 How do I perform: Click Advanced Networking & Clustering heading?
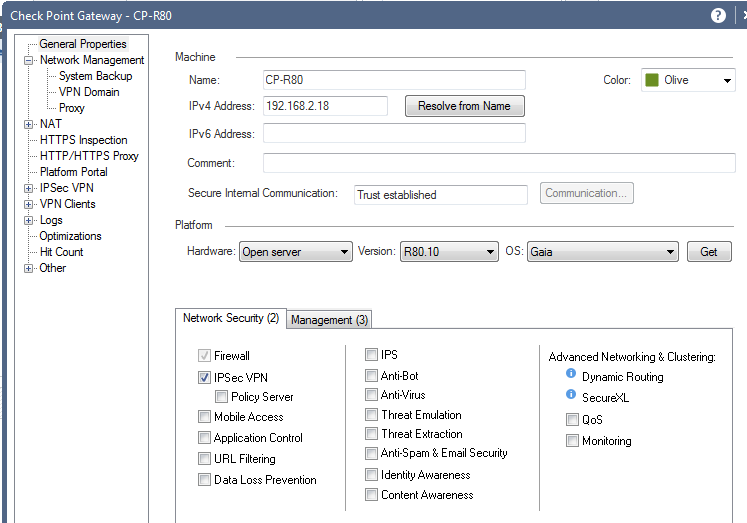(632, 357)
